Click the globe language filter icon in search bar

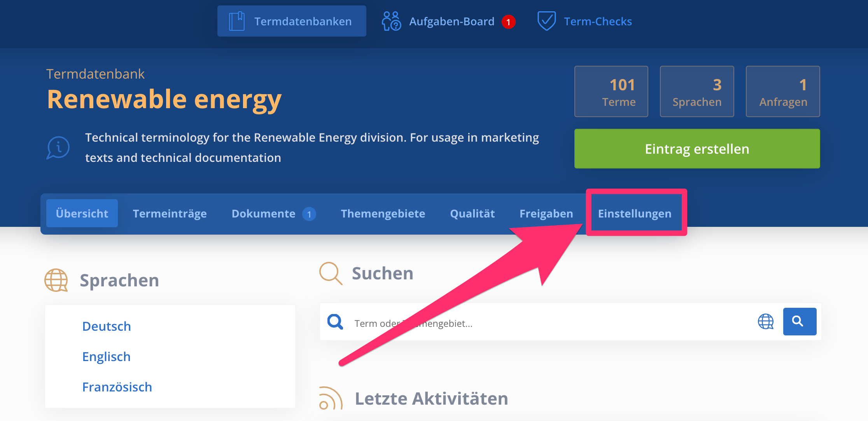(766, 322)
